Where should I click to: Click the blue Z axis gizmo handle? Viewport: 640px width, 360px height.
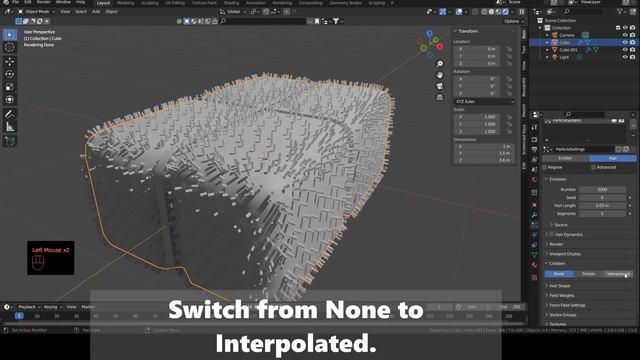click(429, 33)
